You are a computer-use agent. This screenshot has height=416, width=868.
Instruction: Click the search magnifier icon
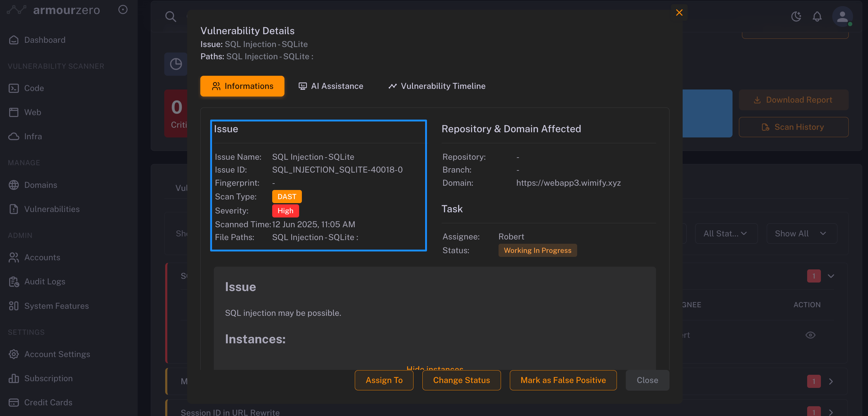click(170, 16)
